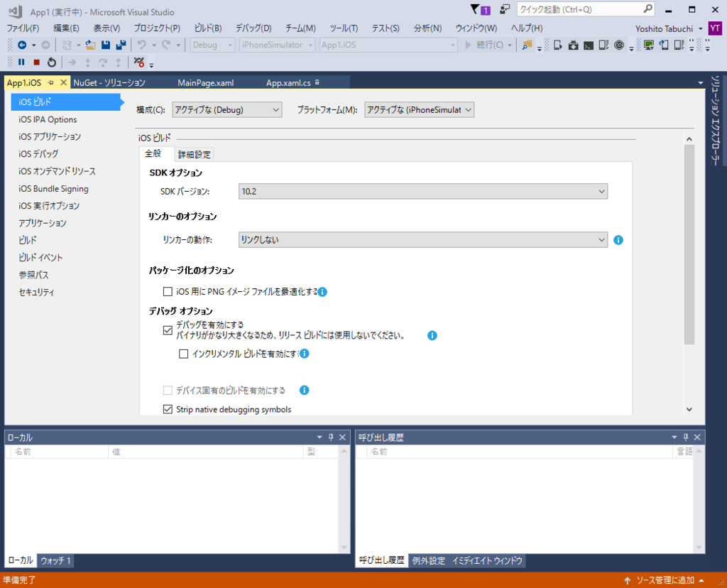
Task: Click the Redo arrow icon
Action: pyautogui.click(x=166, y=45)
